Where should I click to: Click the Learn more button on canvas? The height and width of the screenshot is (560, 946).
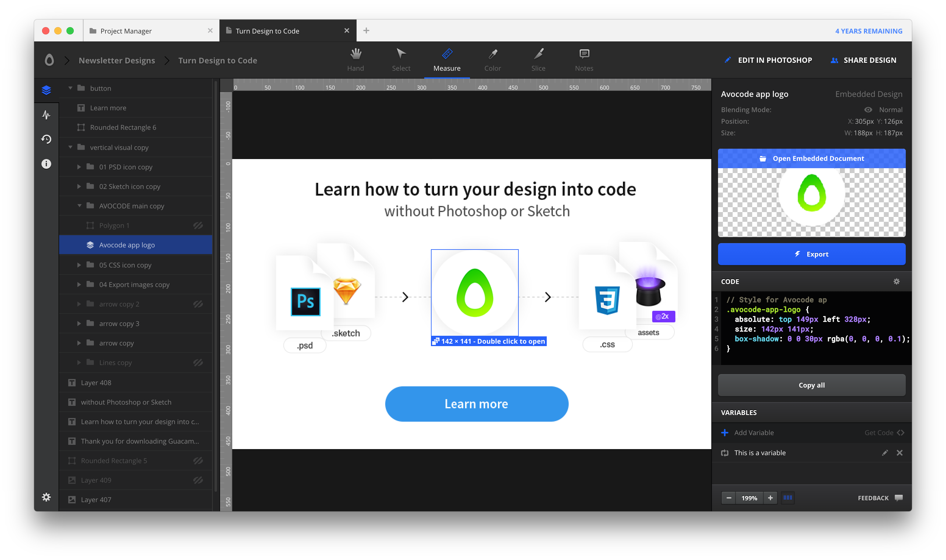click(476, 404)
